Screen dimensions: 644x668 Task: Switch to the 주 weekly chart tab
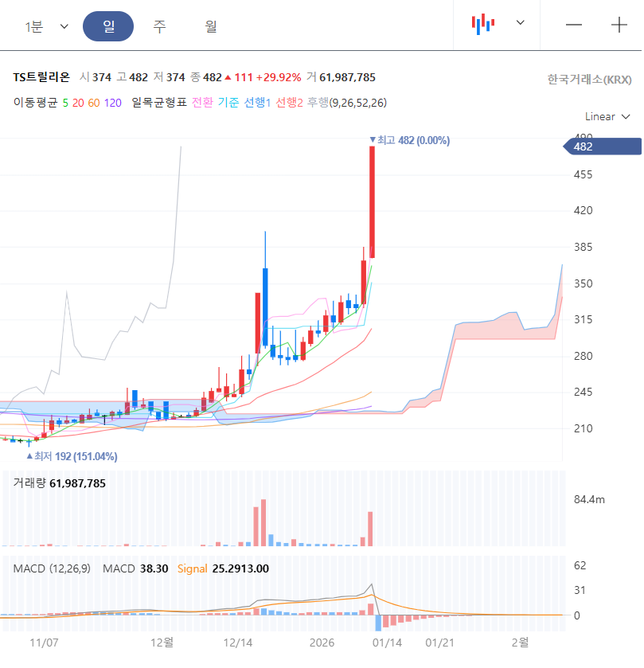click(159, 26)
